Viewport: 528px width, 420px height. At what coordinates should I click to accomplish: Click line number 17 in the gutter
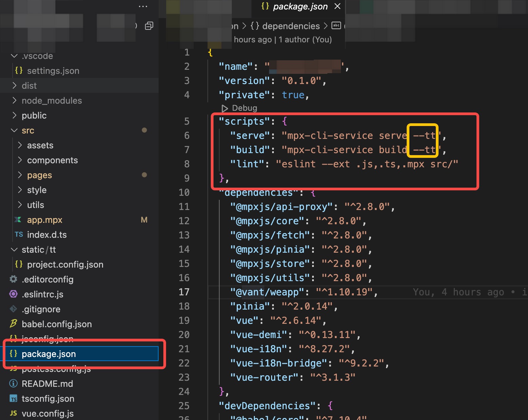point(184,292)
